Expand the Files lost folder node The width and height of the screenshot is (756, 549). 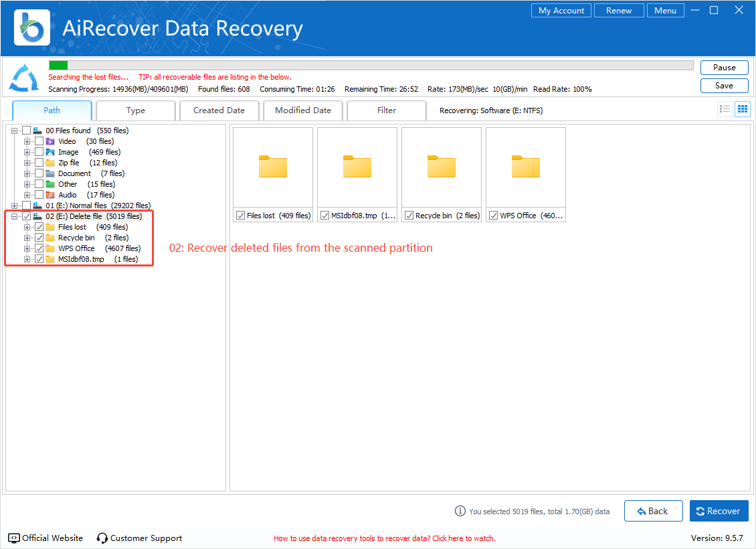[27, 227]
